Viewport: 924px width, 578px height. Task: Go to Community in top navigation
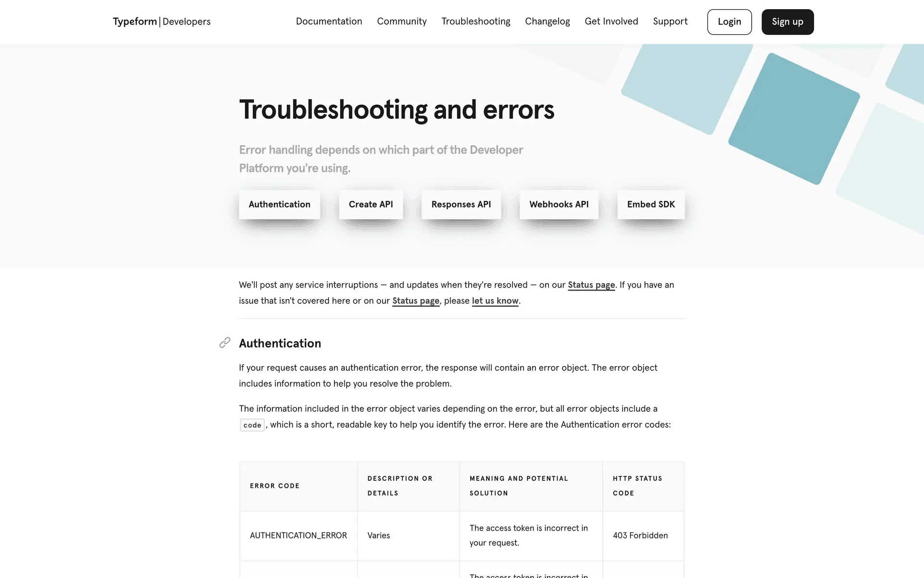[401, 22]
